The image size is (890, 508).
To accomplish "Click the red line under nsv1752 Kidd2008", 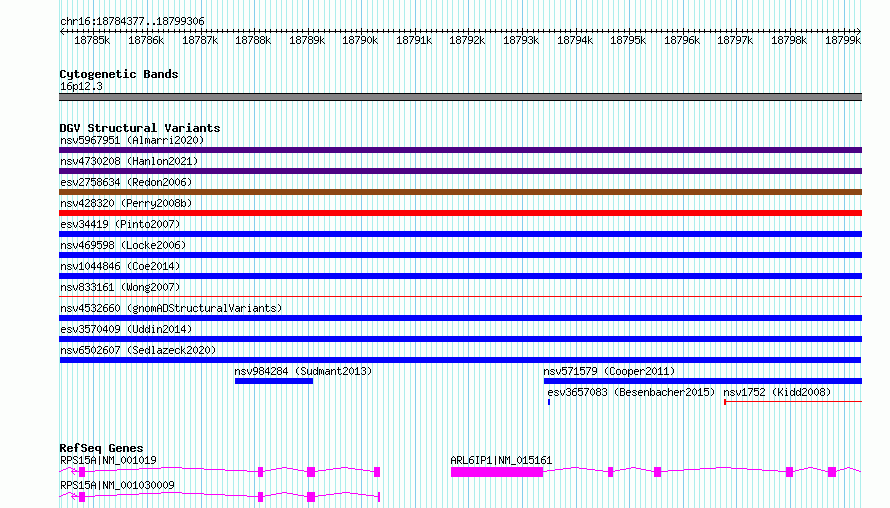I will (x=793, y=402).
